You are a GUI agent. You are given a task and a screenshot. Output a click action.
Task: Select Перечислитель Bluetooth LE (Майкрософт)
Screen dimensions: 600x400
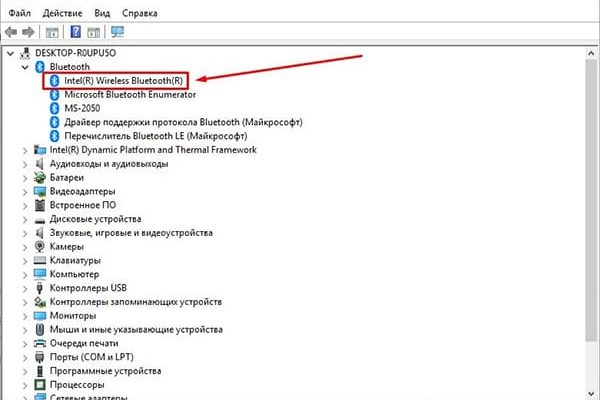coord(156,136)
